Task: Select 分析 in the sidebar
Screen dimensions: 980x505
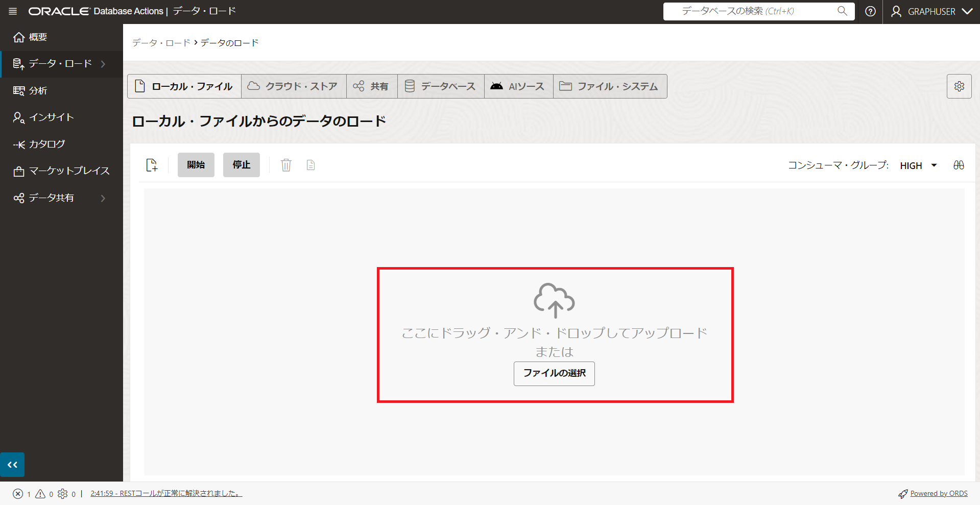Action: 38,90
